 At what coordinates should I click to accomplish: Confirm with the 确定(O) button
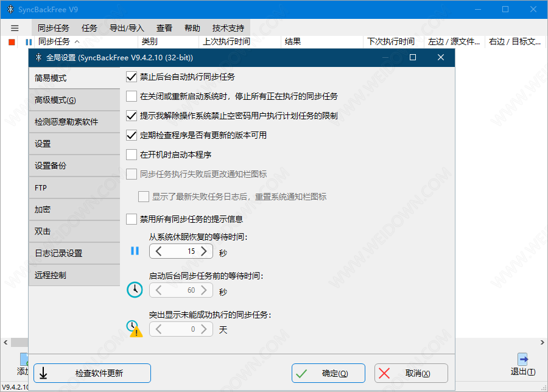tap(329, 373)
